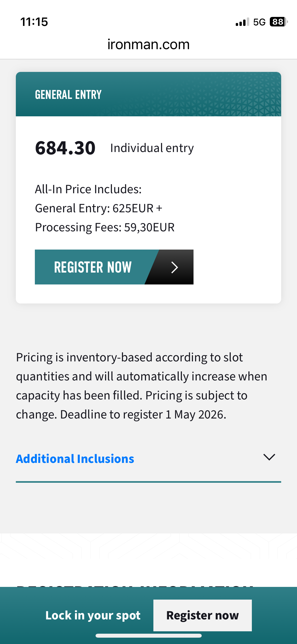
Task: Tap the ironman.com address bar
Action: [148, 44]
